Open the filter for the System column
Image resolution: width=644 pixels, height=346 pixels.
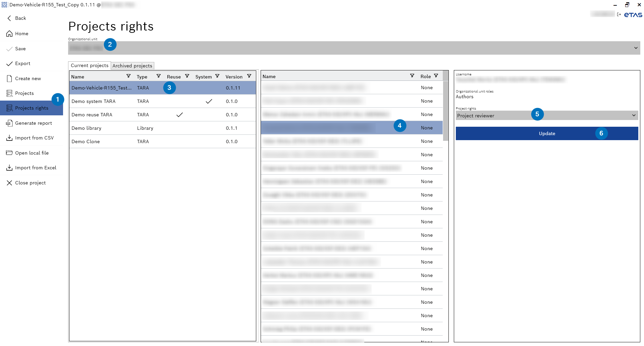pyautogui.click(x=217, y=76)
